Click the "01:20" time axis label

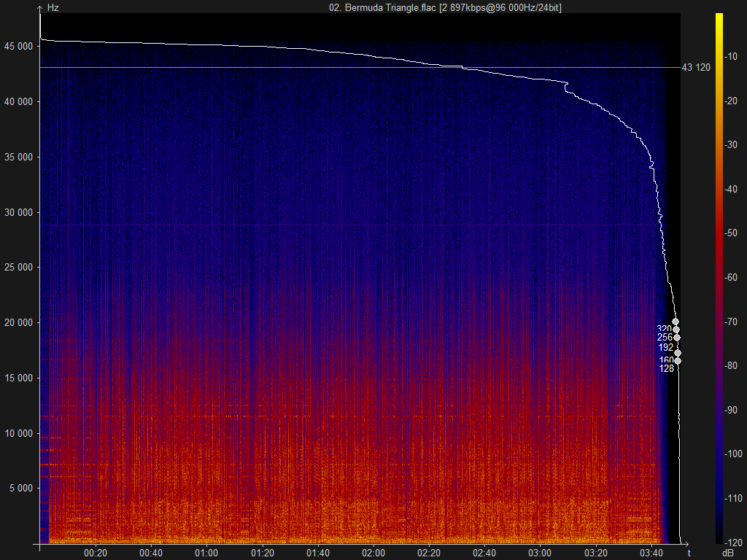[263, 553]
